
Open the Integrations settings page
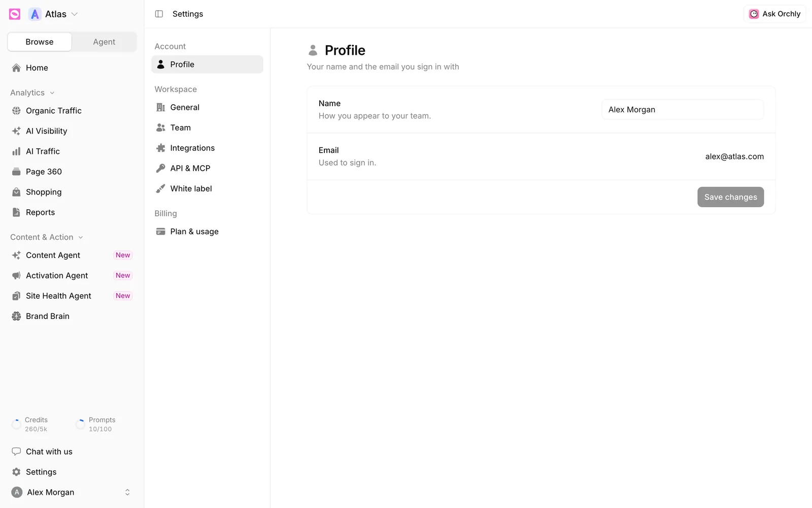point(207,148)
